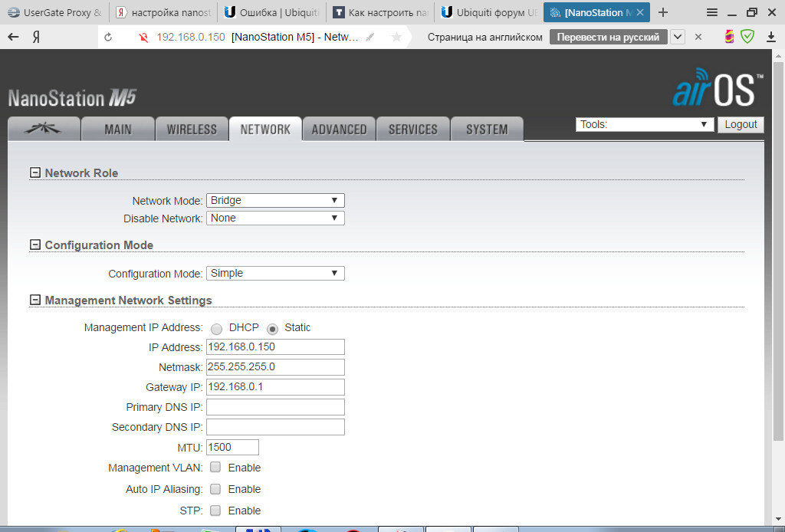Select DHCP for Management IP Address

pos(216,328)
